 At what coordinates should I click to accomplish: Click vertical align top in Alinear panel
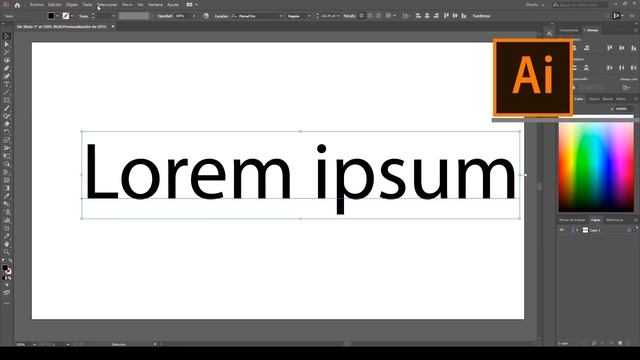pyautogui.click(x=610, y=48)
